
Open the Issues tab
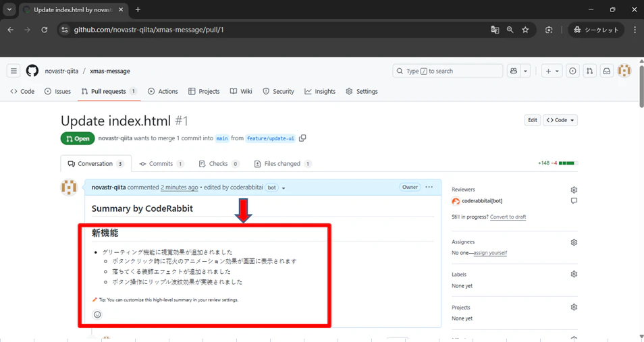click(57, 91)
